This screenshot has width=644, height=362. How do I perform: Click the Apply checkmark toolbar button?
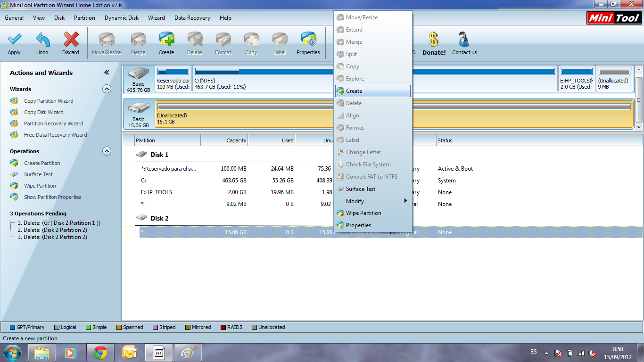pyautogui.click(x=14, y=43)
